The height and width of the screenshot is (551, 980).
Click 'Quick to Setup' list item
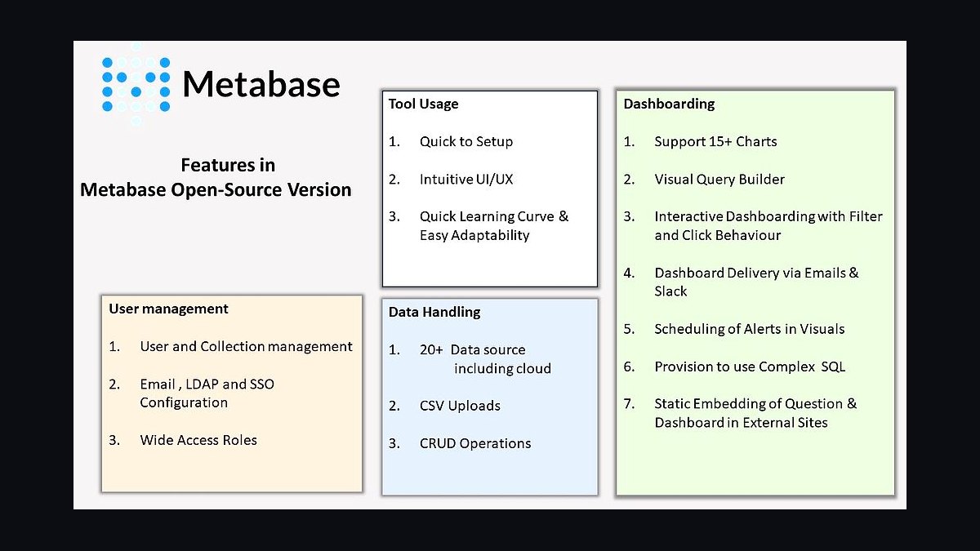[x=466, y=141]
